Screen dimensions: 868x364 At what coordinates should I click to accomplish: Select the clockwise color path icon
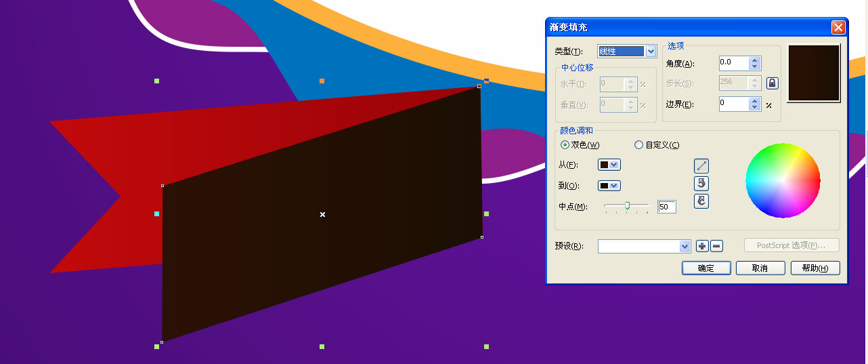[x=701, y=201]
